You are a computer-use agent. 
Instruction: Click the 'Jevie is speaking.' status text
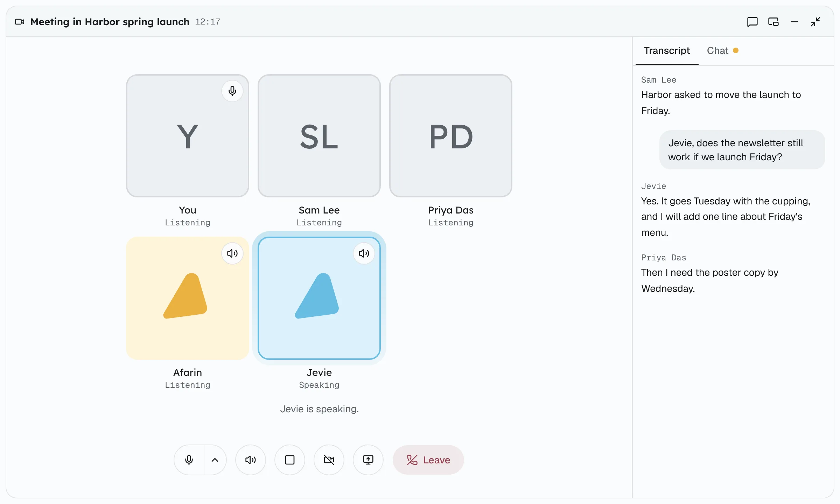319,409
